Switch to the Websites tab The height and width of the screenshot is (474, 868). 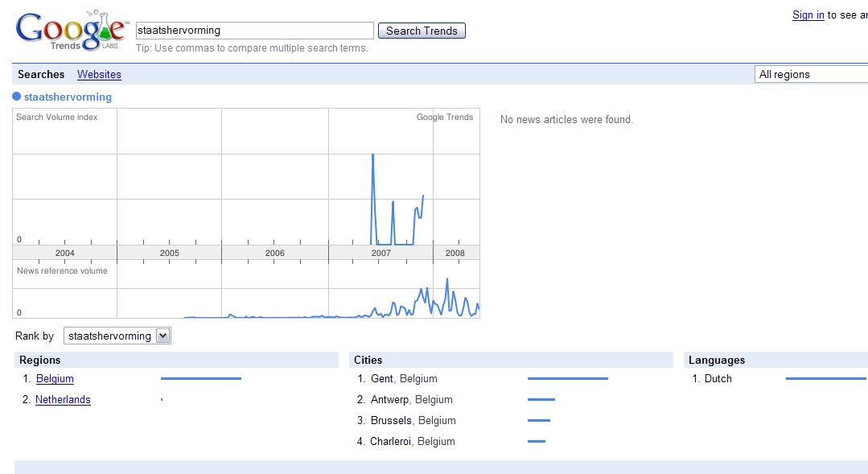click(x=99, y=74)
